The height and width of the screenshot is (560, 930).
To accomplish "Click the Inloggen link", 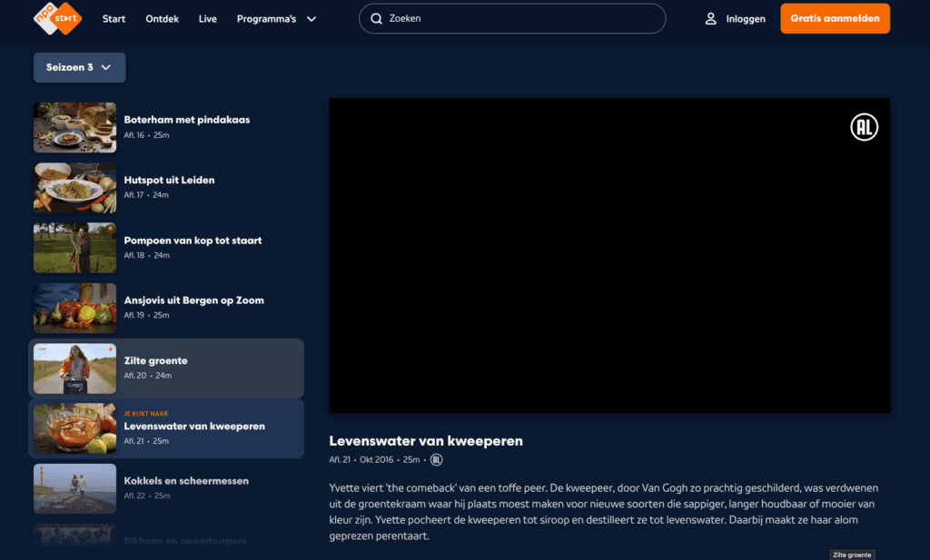I will coord(746,19).
